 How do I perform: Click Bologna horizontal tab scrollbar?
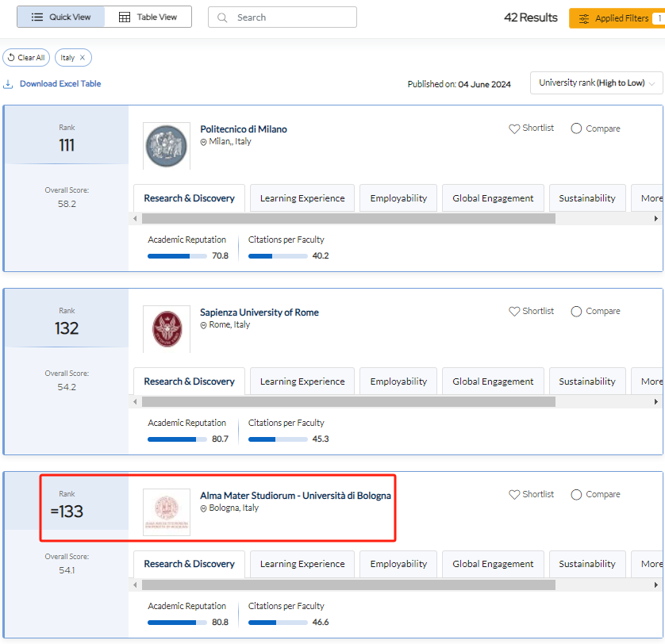point(348,585)
